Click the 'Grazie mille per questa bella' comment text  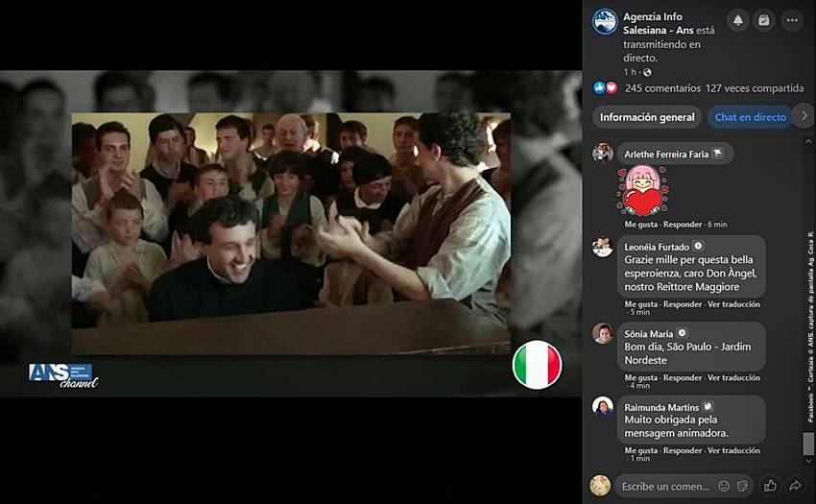[x=690, y=273]
